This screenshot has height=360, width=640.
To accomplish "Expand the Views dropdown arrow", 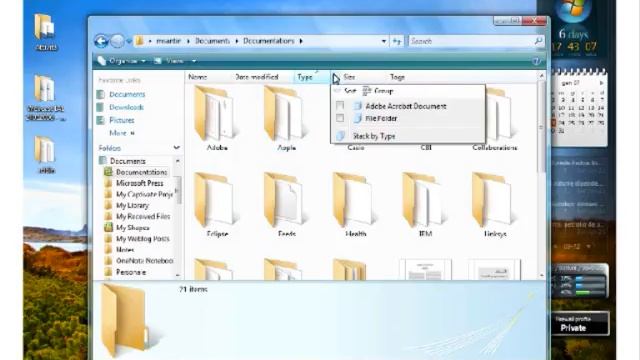I will click(194, 61).
